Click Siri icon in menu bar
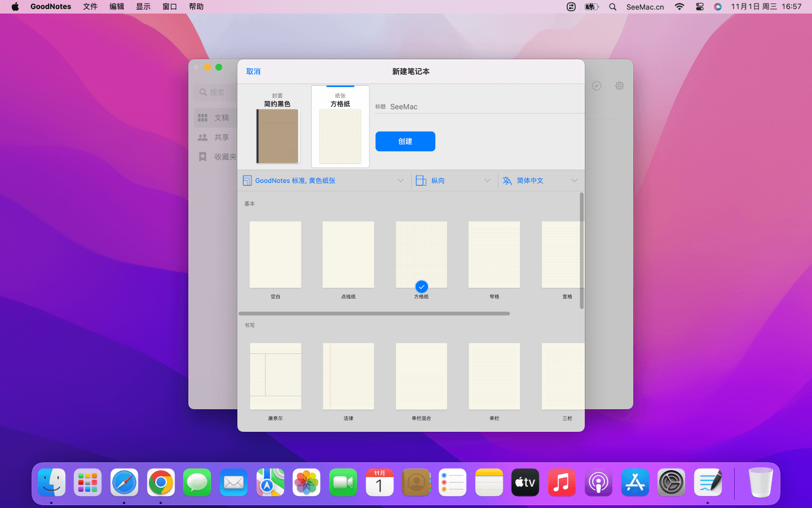Screen dimensions: 812x508 click(x=717, y=7)
